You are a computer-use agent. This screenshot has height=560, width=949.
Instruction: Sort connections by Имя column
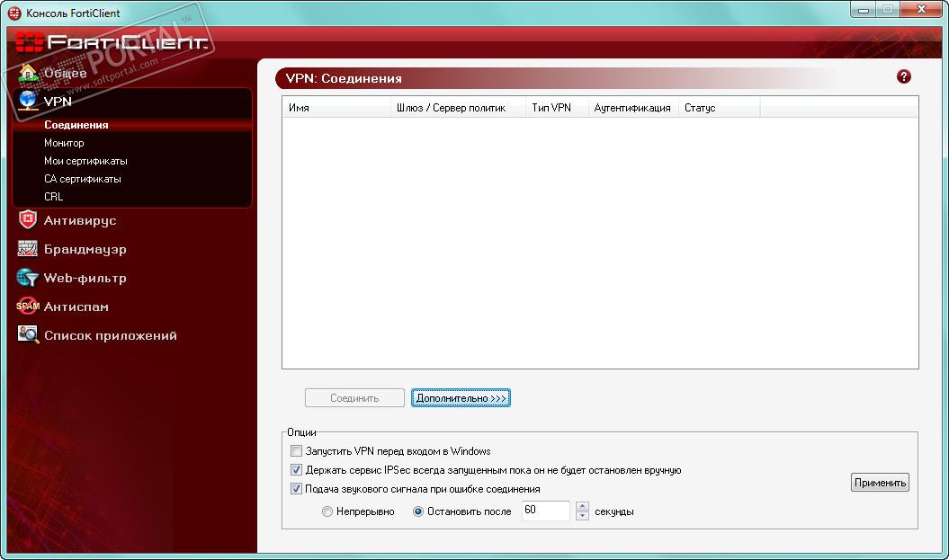(x=336, y=108)
